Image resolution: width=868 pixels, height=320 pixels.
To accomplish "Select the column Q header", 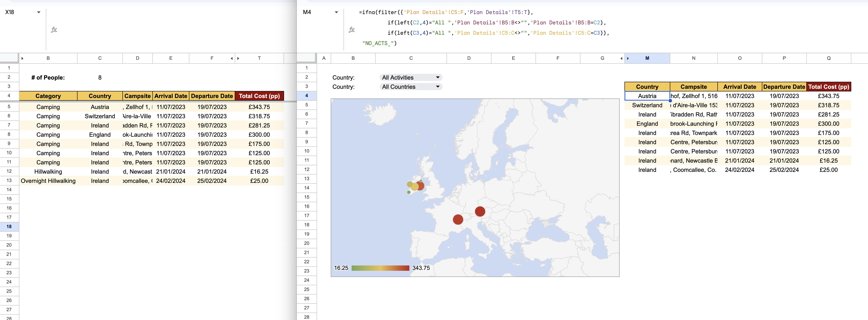I will coord(828,58).
